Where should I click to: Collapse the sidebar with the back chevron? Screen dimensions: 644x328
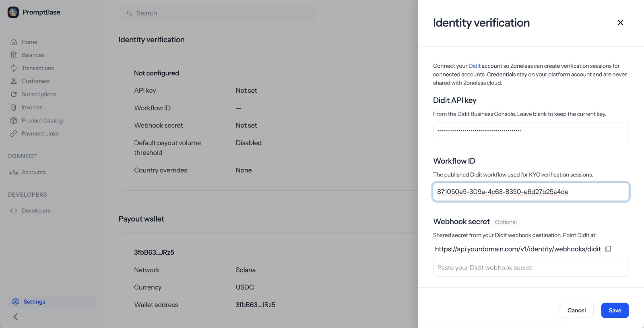pos(16,317)
